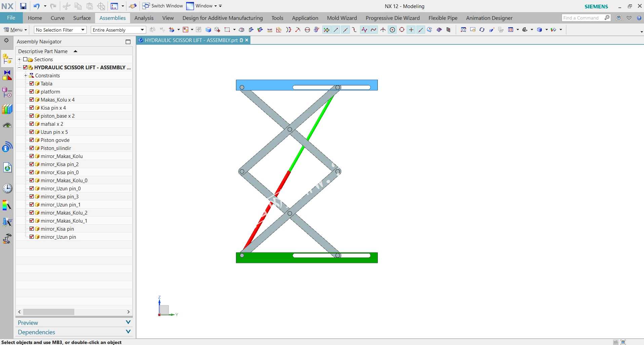Collapse the HYDRAULIC SCISSOR LIFT assembly node

point(19,67)
